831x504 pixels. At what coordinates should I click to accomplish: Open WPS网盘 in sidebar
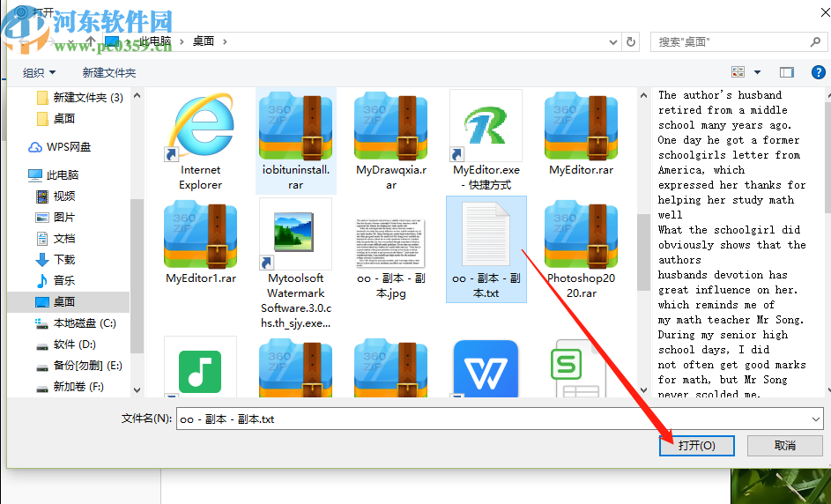tap(59, 147)
